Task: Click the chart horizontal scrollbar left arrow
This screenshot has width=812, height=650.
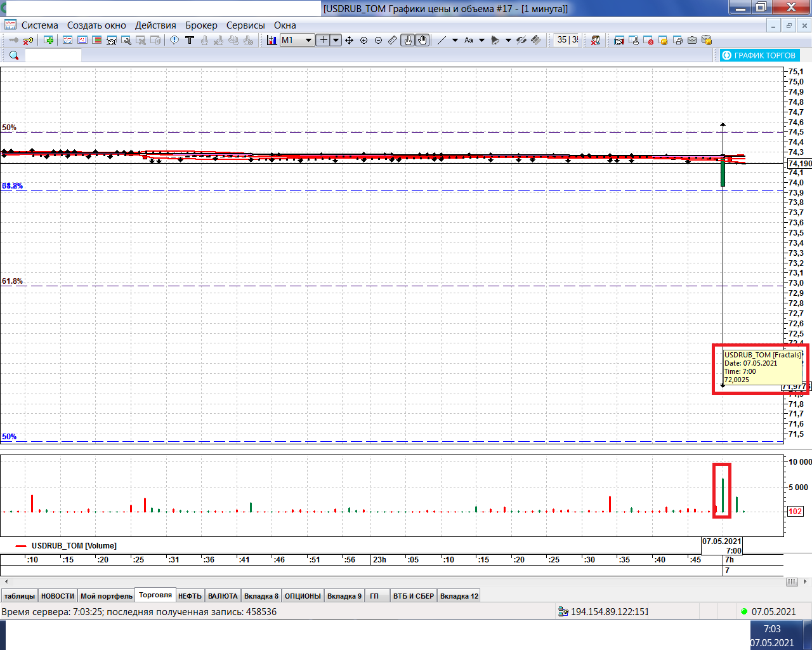Action: pos(6,581)
